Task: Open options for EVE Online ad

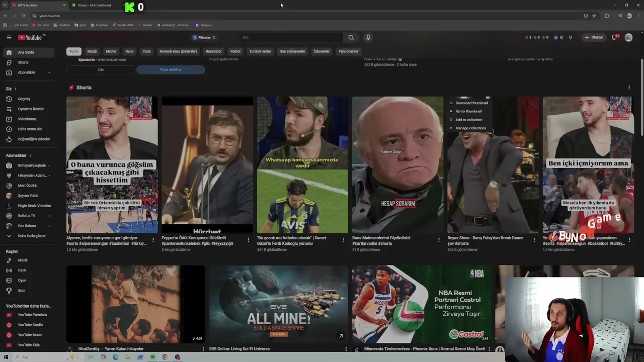Action: [x=346, y=349]
